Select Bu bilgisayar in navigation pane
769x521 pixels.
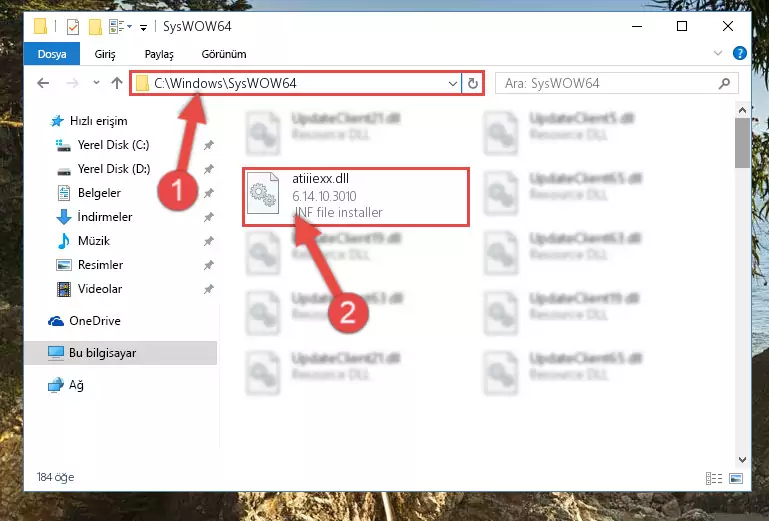pos(121,353)
